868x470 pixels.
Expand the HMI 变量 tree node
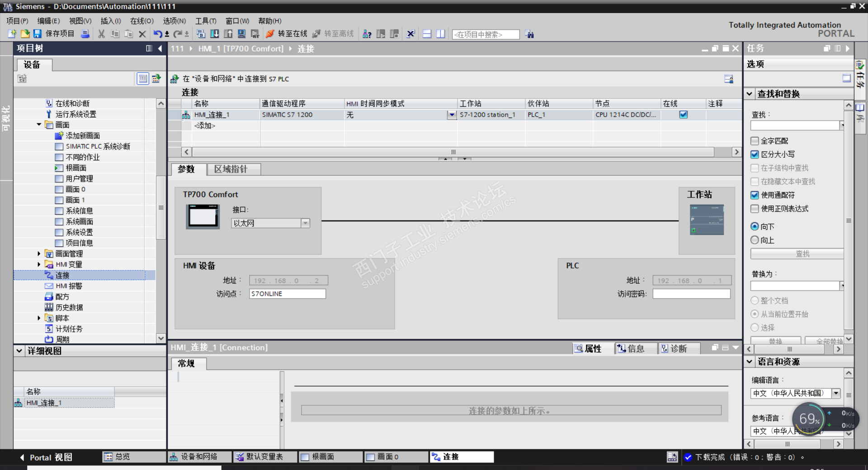[39, 264]
